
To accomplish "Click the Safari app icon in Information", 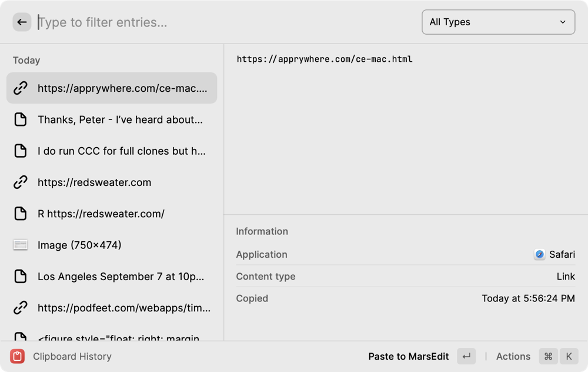I will coord(539,254).
